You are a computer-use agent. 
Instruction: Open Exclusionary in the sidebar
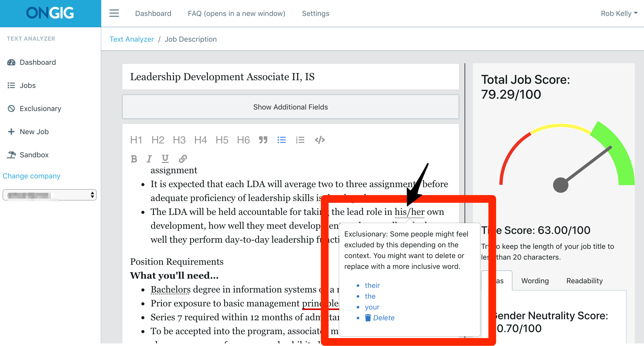[40, 108]
